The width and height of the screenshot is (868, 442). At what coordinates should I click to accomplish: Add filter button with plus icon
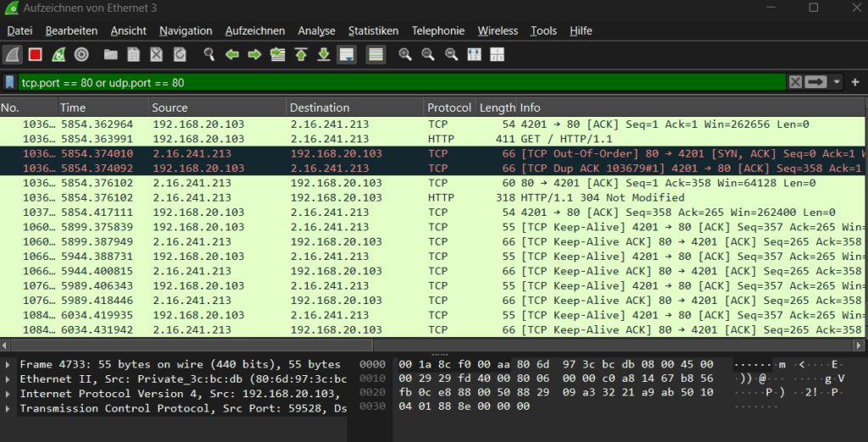pyautogui.click(x=855, y=82)
